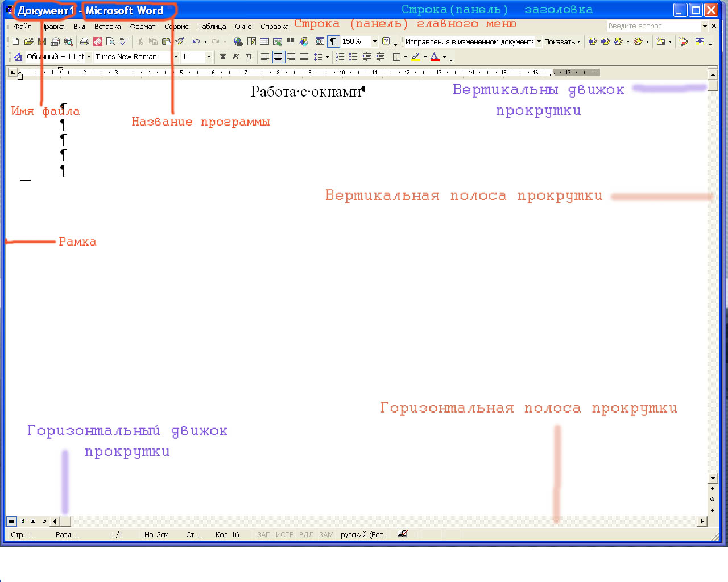
Task: Toggle bold Ж formatting
Action: point(223,57)
